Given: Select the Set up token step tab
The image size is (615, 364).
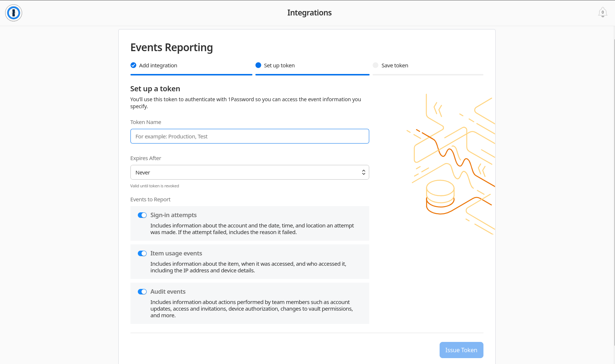Looking at the screenshot, I should point(279,66).
